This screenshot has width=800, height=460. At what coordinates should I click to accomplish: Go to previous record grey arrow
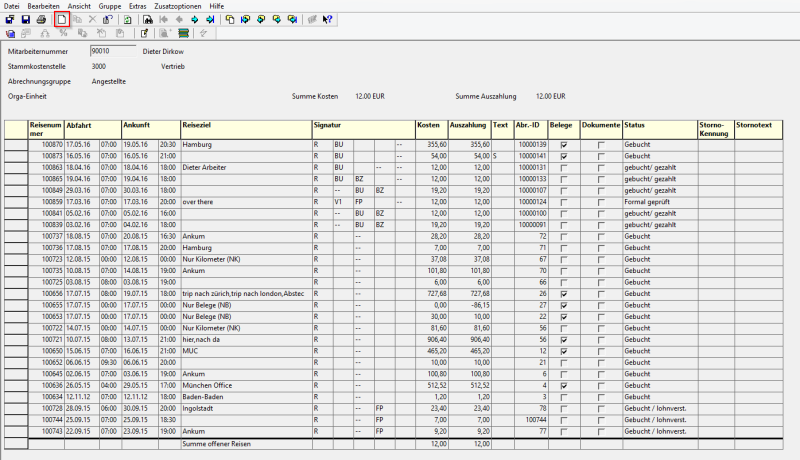[x=179, y=20]
